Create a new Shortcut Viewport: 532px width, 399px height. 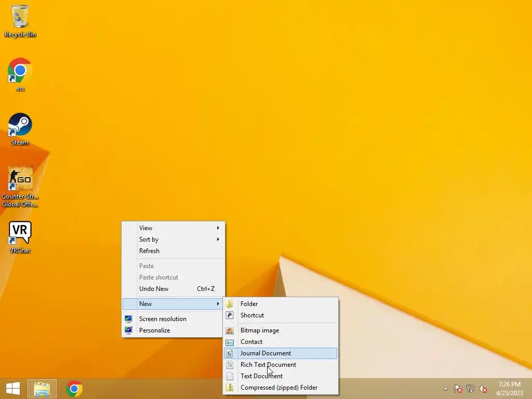[281, 315]
